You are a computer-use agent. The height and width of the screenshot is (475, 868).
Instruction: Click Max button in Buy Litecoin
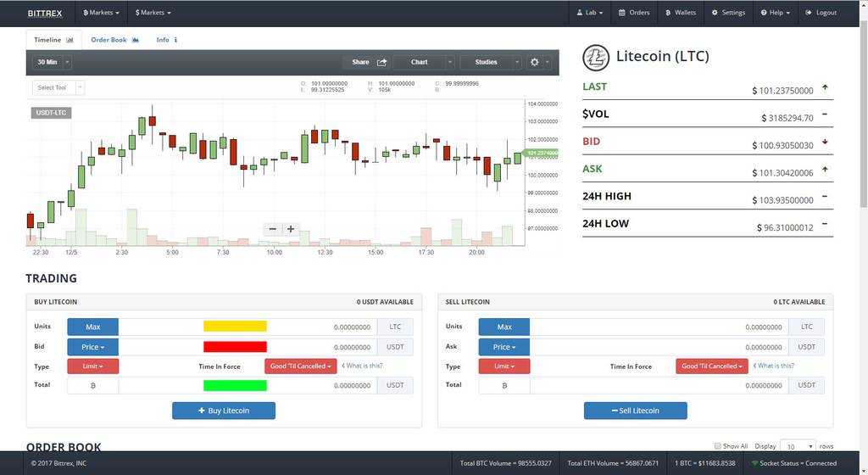(93, 327)
